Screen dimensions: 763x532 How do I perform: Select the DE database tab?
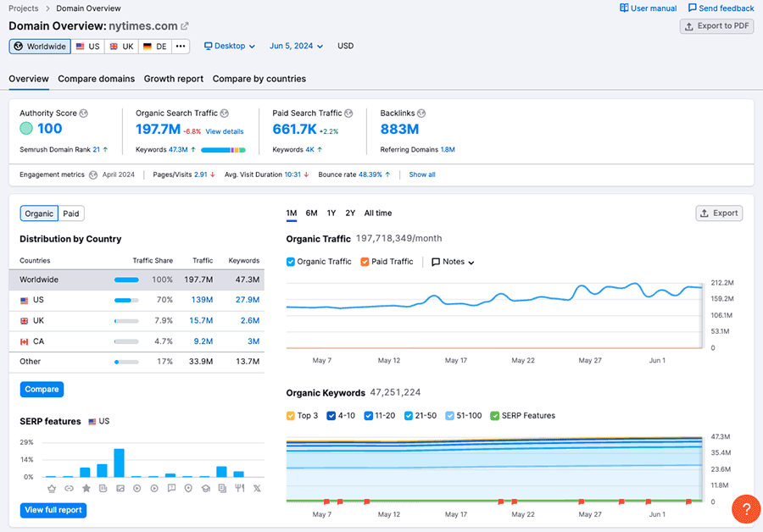(x=155, y=47)
